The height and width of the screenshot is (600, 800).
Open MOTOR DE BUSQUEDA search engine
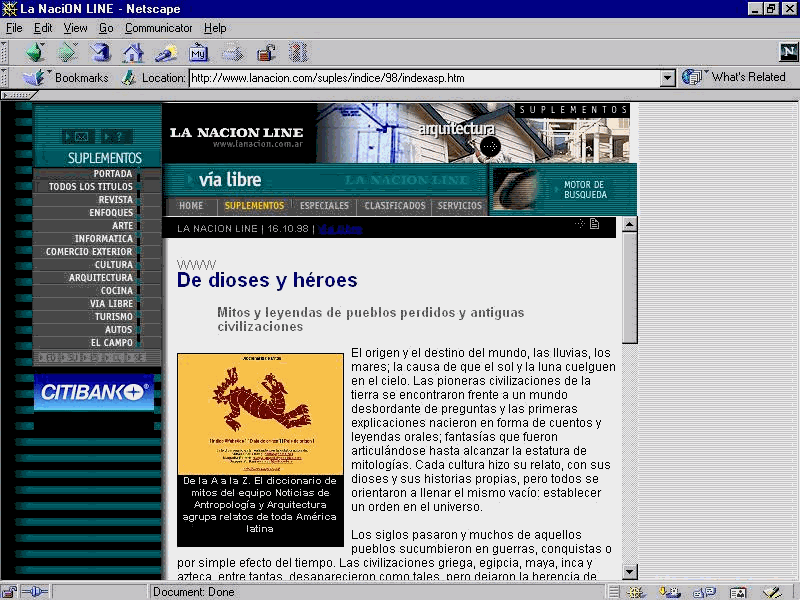point(585,190)
